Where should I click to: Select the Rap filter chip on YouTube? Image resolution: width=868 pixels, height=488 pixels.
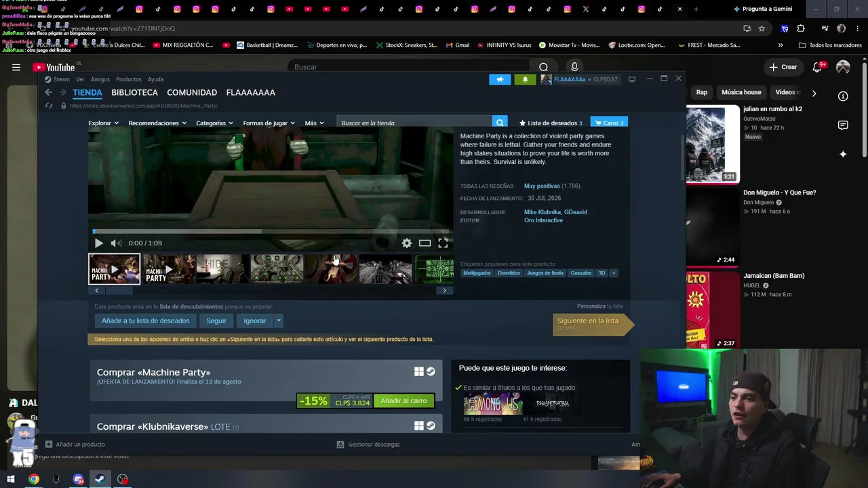pyautogui.click(x=702, y=92)
